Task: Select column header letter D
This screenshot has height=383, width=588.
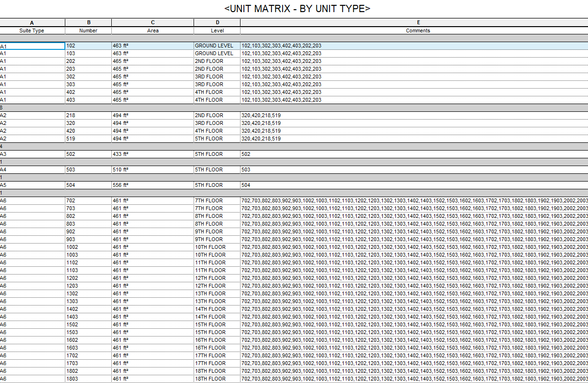Action: 217,22
